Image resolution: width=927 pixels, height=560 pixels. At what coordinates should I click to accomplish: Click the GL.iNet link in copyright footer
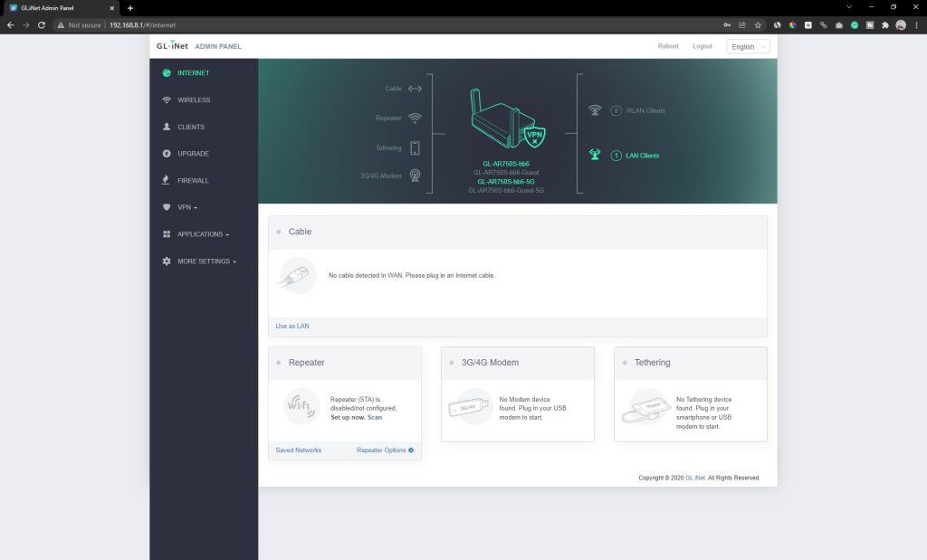coord(695,478)
